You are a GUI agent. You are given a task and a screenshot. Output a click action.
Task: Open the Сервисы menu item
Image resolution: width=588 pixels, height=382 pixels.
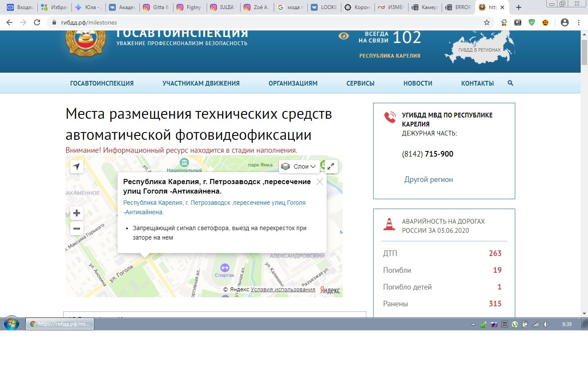pos(360,83)
